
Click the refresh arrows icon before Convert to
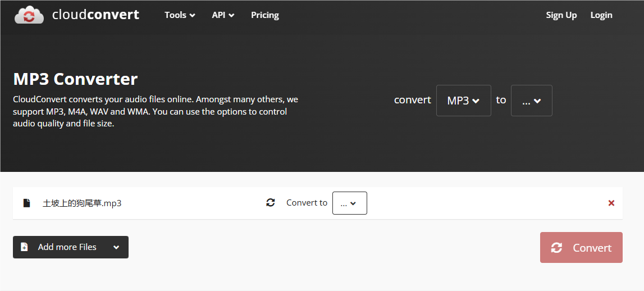pyautogui.click(x=270, y=203)
